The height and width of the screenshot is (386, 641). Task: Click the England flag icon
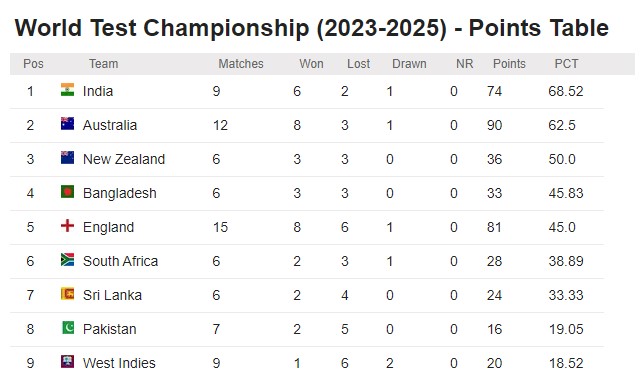[67, 225]
